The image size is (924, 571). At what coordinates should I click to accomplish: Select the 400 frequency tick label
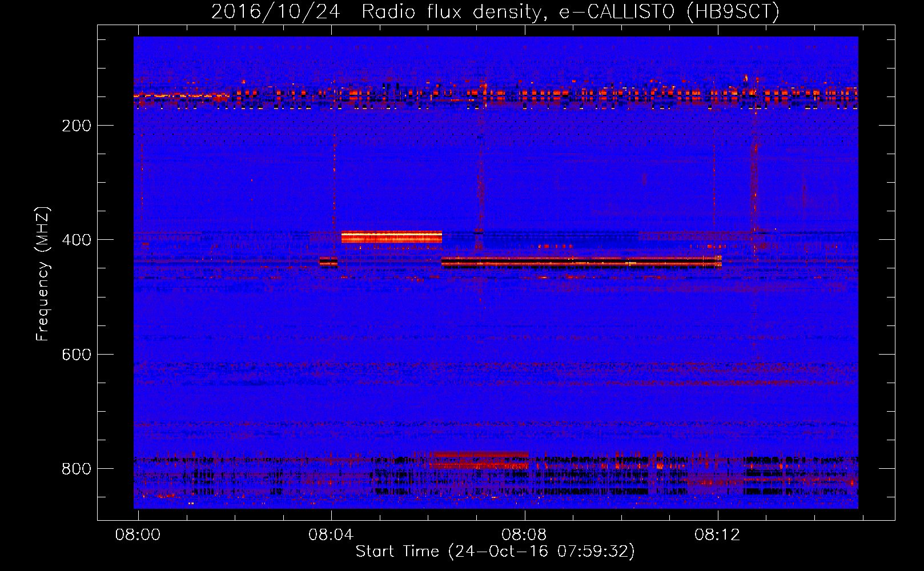pos(77,240)
